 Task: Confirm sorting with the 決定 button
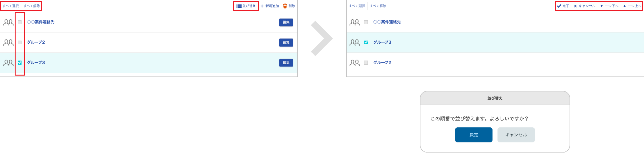click(474, 135)
